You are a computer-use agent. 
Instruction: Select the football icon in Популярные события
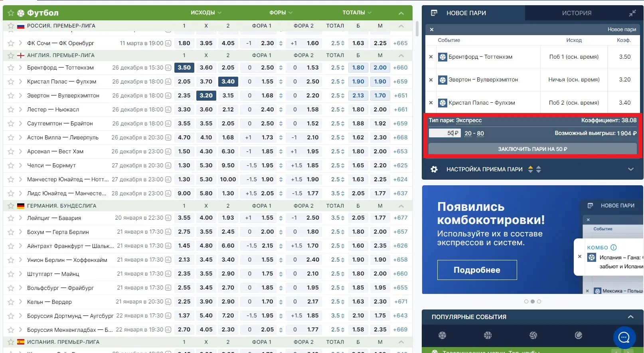pyautogui.click(x=442, y=335)
